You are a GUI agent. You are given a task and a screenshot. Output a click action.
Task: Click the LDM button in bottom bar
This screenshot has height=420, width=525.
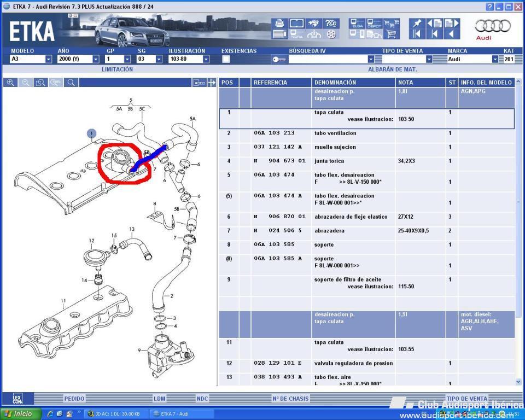click(160, 399)
